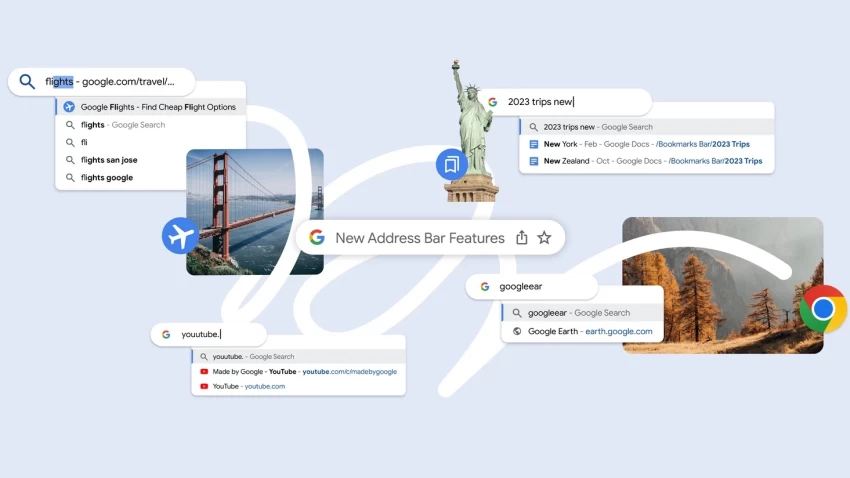Click the search icon beside 'flights san jose'
Viewport: 850px width, 478px height.
point(70,160)
